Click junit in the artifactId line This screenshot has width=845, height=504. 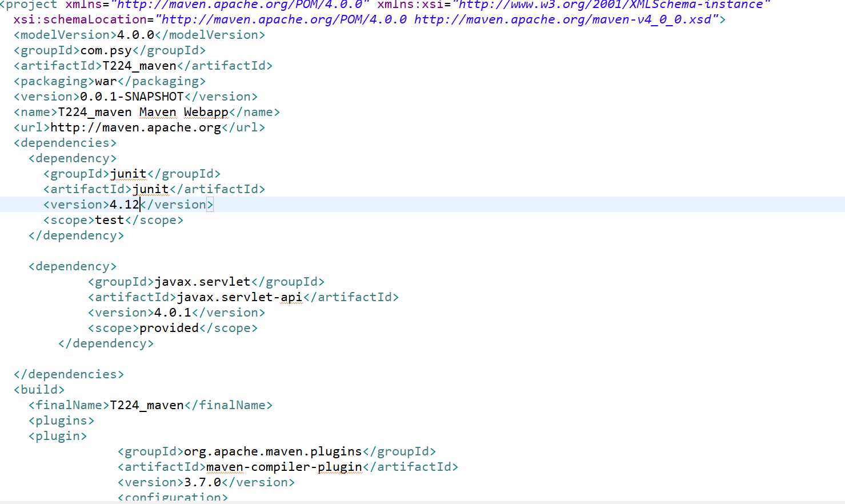pos(151,189)
